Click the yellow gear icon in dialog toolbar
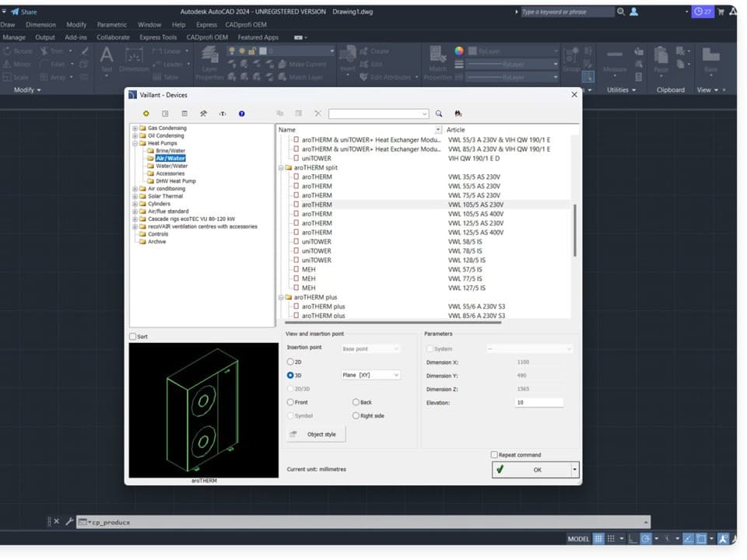The image size is (747, 560). [146, 114]
